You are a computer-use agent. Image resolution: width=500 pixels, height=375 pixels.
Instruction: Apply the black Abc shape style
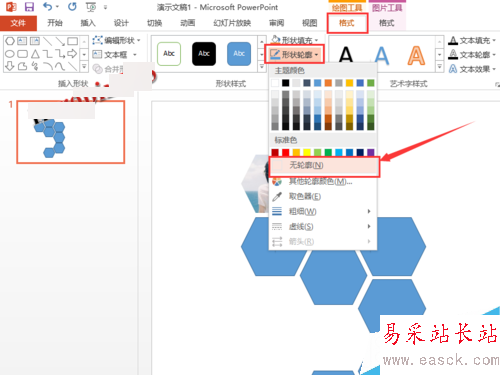click(204, 54)
